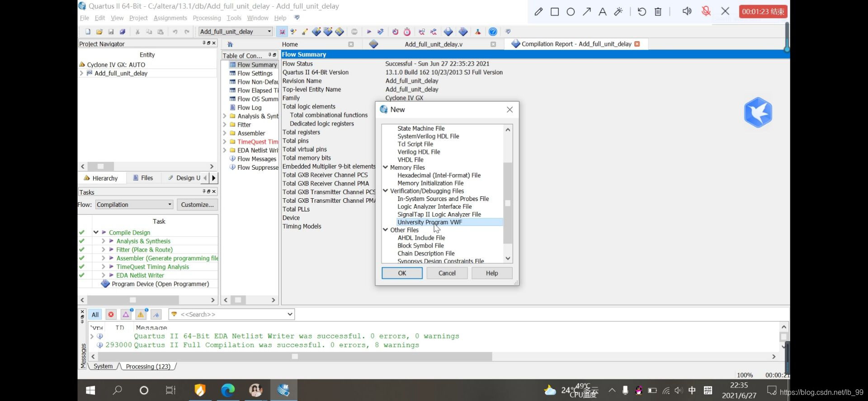Open the File menu
Screen dimensions: 868x401
pos(85,18)
